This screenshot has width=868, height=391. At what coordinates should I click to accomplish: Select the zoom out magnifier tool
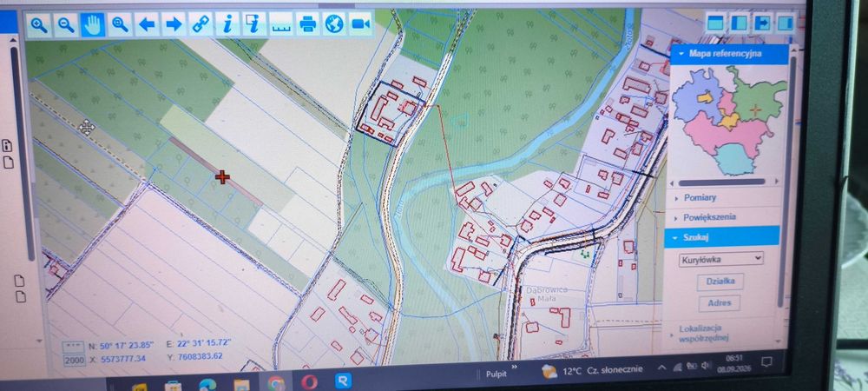coord(66,25)
